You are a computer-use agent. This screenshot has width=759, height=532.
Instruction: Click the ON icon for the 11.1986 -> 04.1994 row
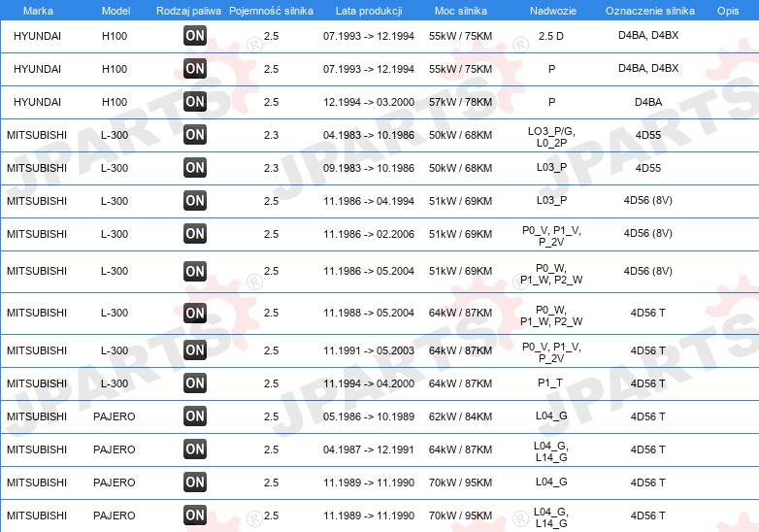[195, 200]
